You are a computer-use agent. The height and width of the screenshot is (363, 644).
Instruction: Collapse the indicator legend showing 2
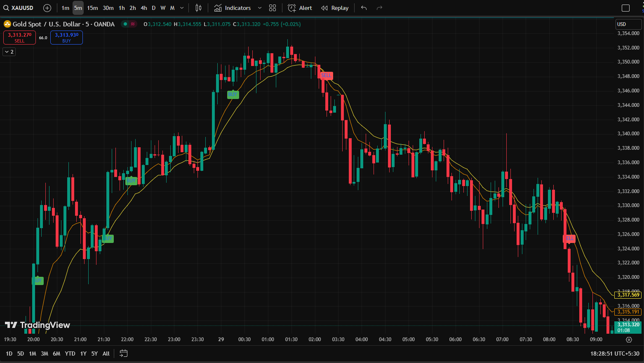pos(9,52)
